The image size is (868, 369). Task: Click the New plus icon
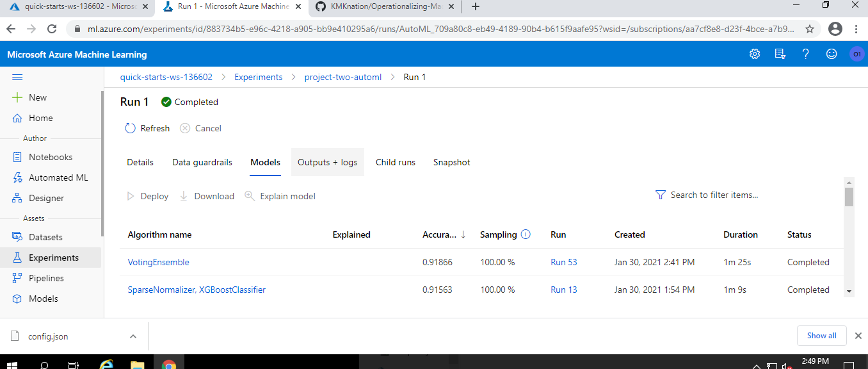point(17,97)
